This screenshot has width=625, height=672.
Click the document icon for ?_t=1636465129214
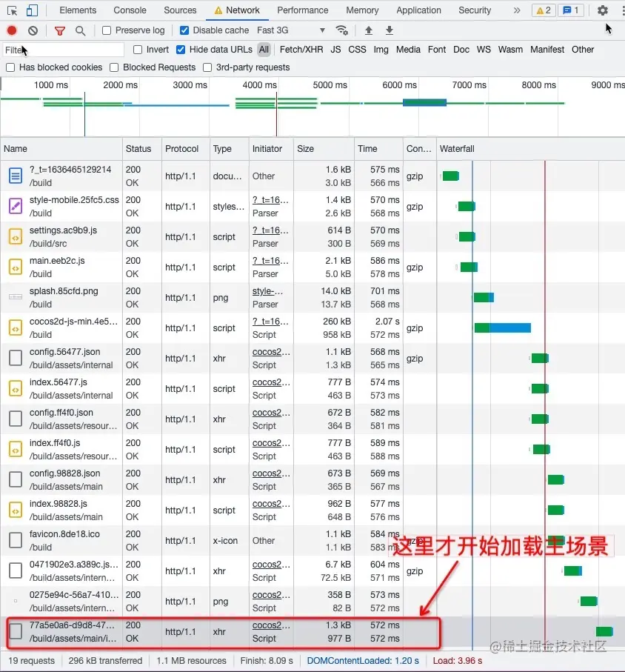coord(16,176)
